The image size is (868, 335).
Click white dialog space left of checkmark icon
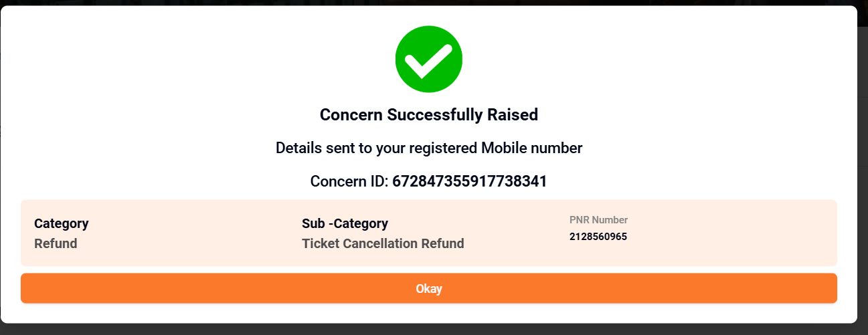coord(201,60)
